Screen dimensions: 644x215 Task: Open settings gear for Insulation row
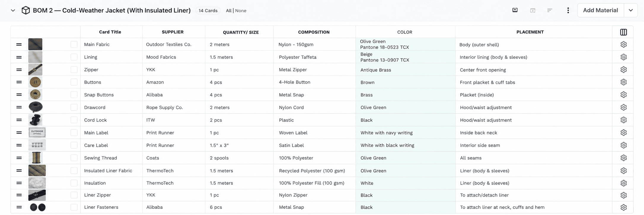(624, 183)
